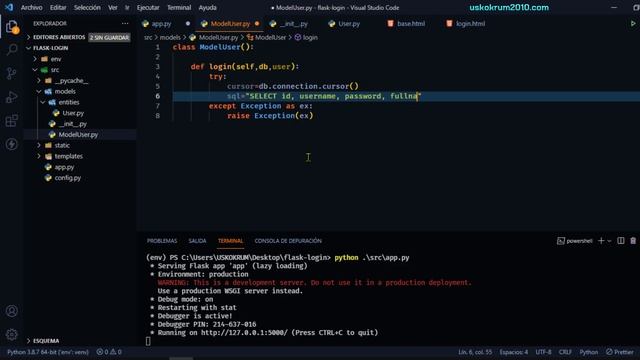The image size is (640, 360).
Task: Split the terminal panel
Action: (x=620, y=241)
